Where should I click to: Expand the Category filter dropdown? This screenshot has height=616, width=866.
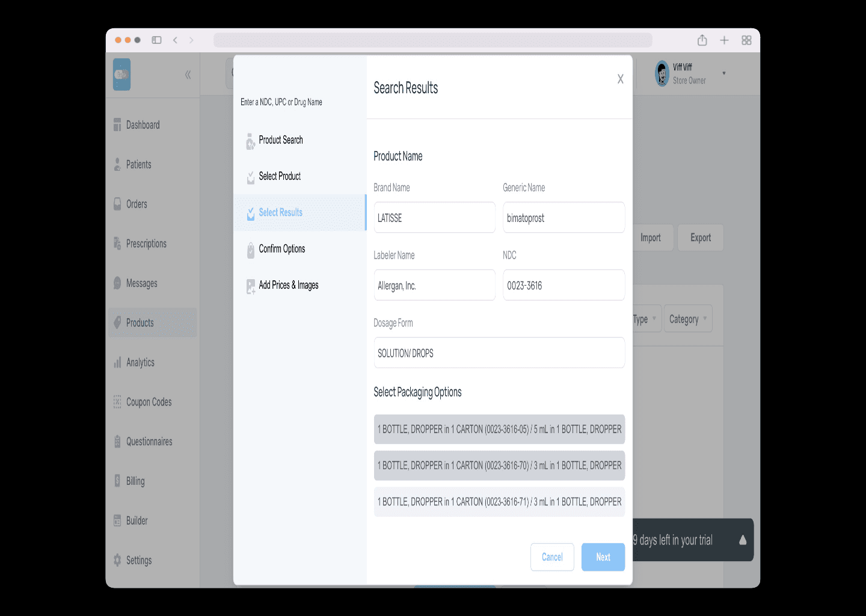[687, 319]
